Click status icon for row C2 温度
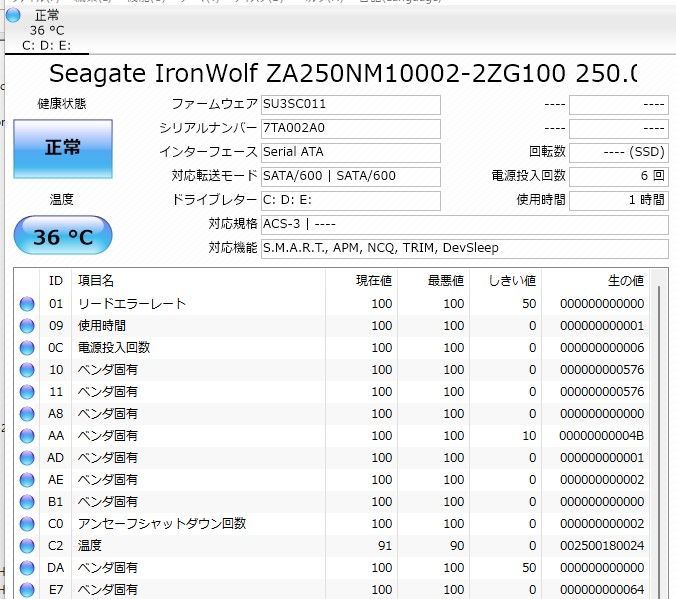 [x=27, y=546]
